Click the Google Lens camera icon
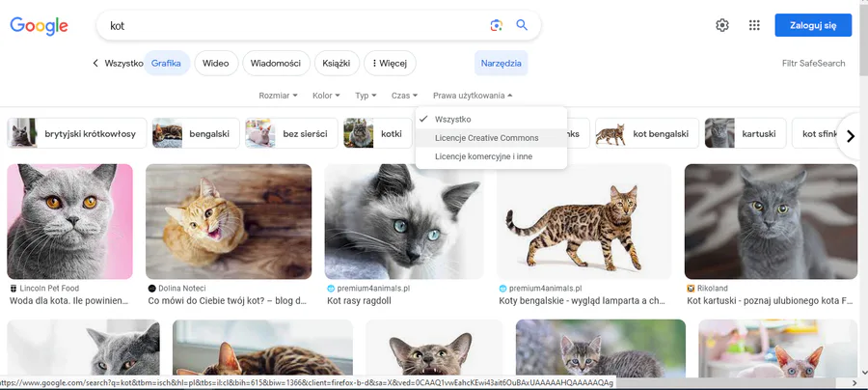Image resolution: width=868 pixels, height=390 pixels. pos(496,25)
